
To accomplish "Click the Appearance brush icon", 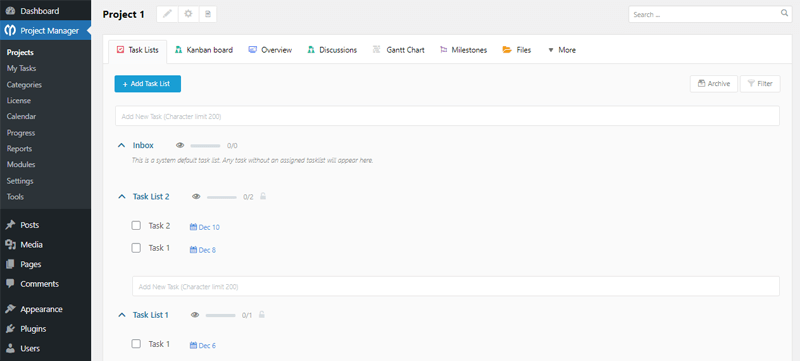I will 10,309.
